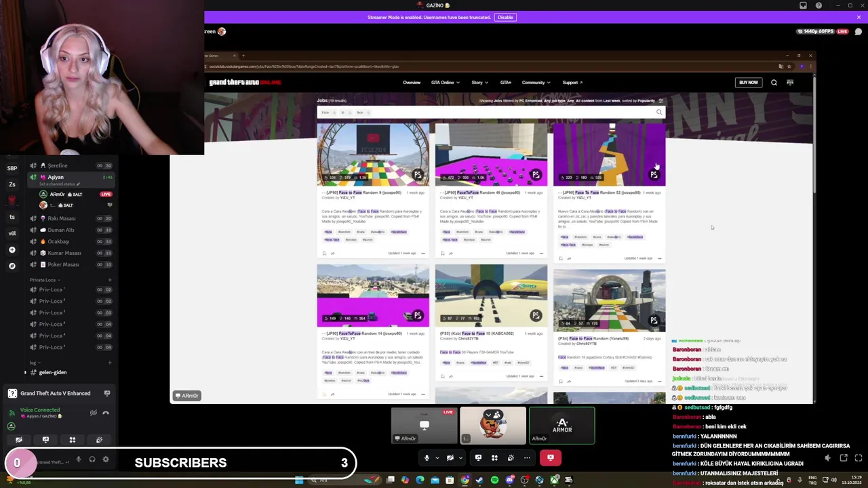Submit the Jobs search with magnifier icon

(658, 113)
